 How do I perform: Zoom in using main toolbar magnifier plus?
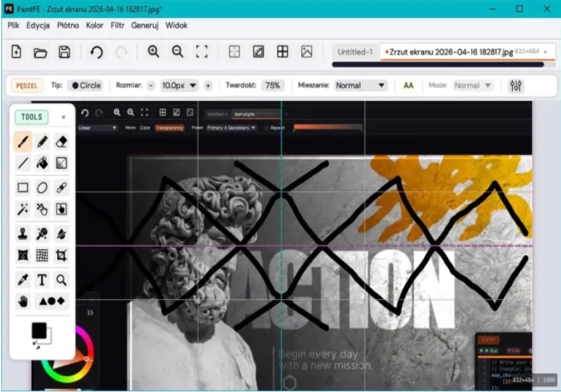click(x=154, y=52)
